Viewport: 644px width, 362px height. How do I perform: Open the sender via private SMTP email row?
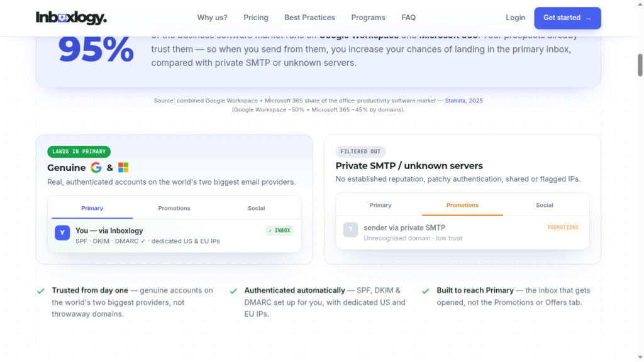[462, 233]
